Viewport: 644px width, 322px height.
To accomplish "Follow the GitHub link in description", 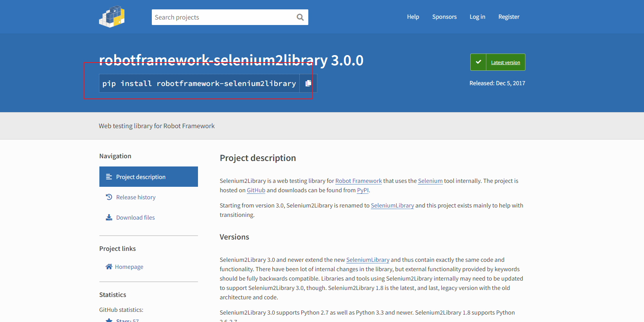I will click(256, 190).
